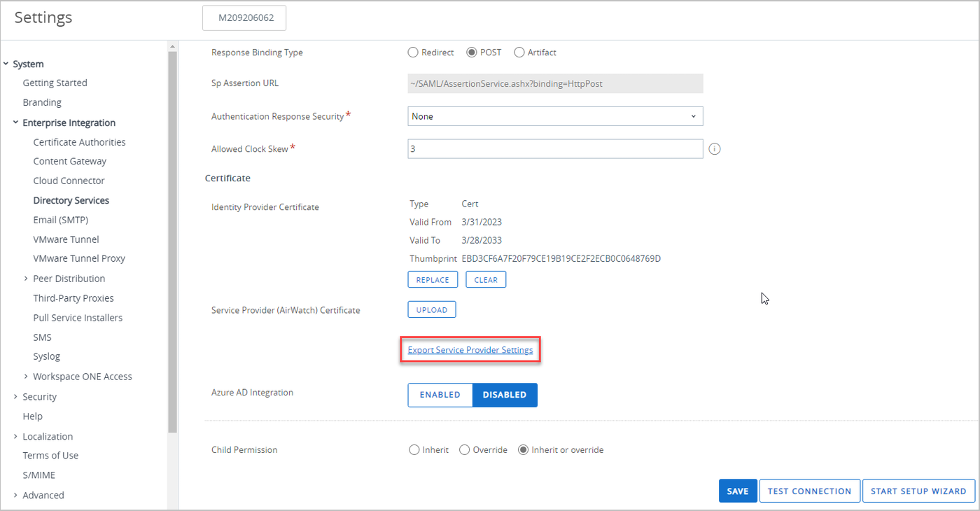Select the Artifact response binding radio
Screen dimensions: 980x511
(519, 52)
